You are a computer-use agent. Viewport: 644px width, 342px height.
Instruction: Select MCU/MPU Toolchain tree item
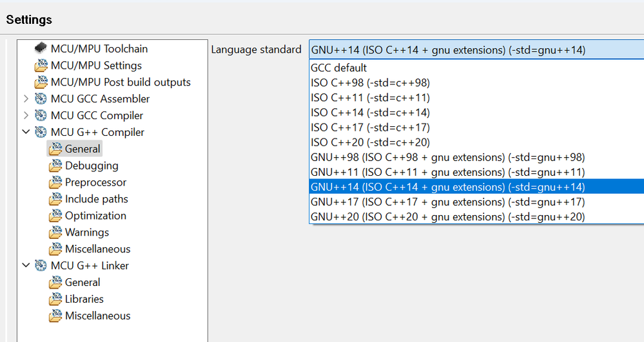[99, 49]
